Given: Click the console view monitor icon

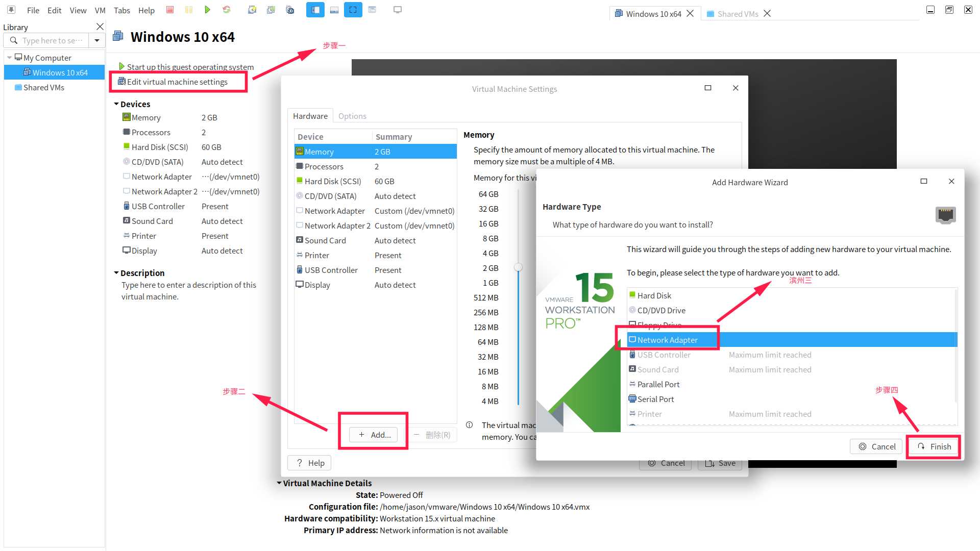Looking at the screenshot, I should (x=398, y=10).
